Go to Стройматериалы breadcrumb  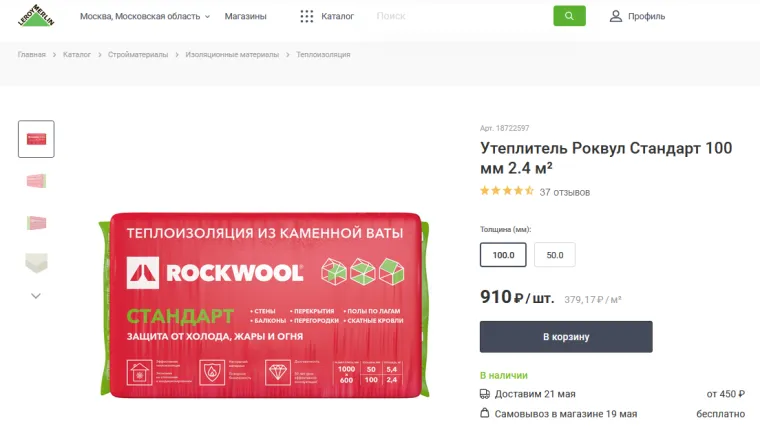pyautogui.click(x=138, y=55)
